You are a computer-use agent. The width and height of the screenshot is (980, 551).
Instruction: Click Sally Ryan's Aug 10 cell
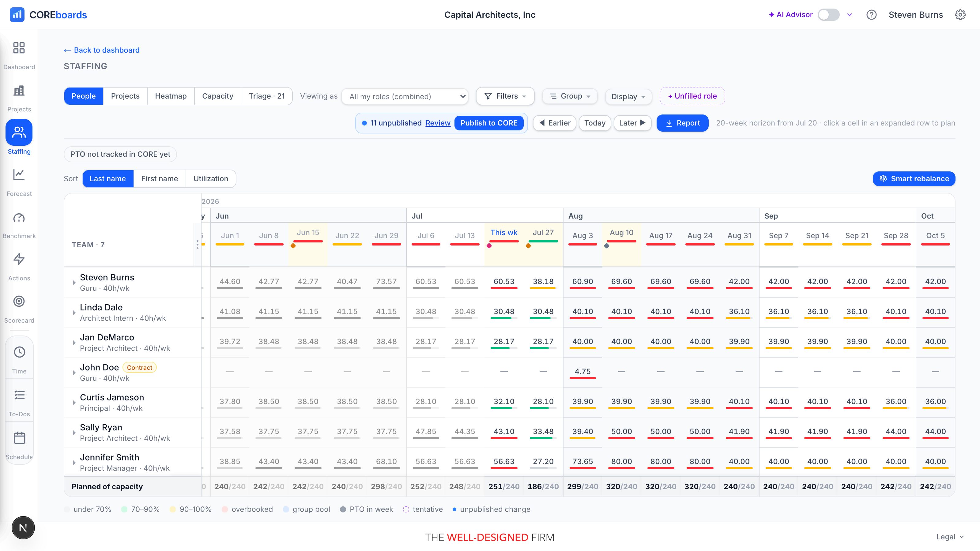(x=622, y=432)
